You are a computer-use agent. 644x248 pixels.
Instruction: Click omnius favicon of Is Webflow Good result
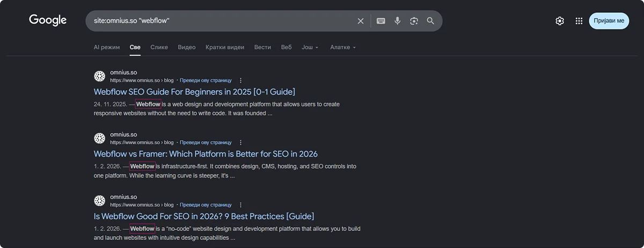pos(99,200)
